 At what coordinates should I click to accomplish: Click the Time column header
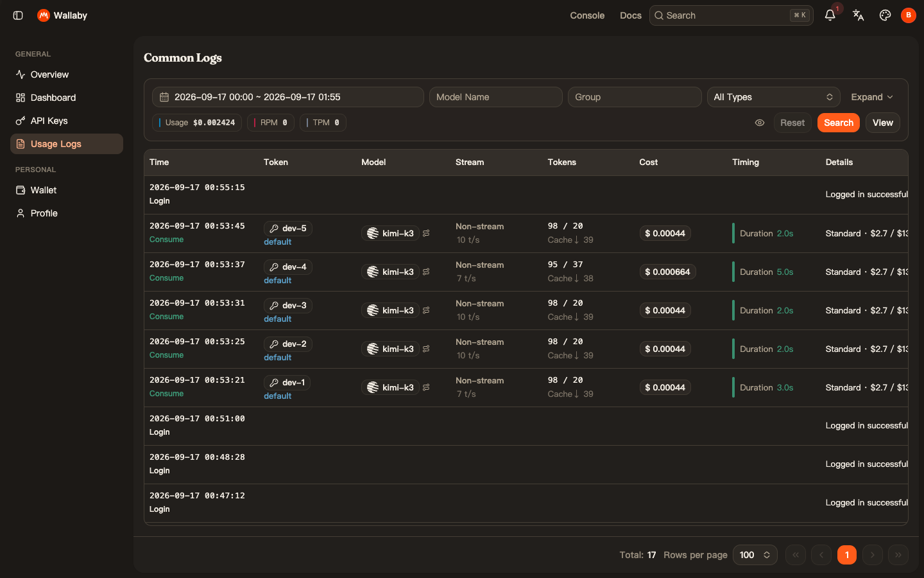pos(159,162)
